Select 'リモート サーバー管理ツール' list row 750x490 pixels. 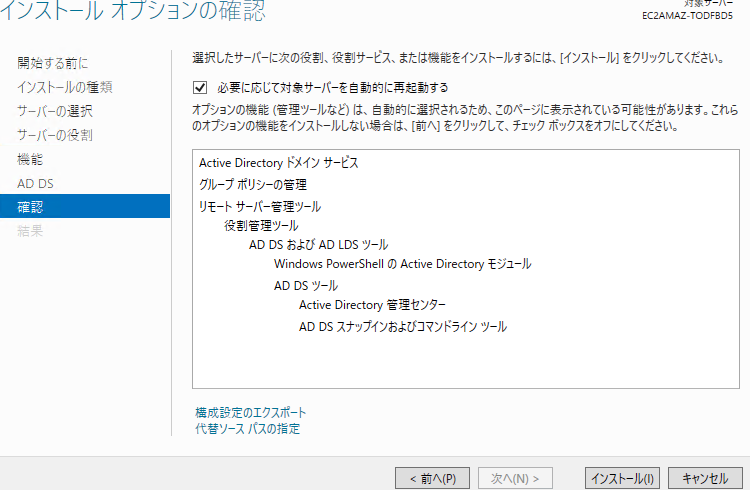tap(260, 207)
